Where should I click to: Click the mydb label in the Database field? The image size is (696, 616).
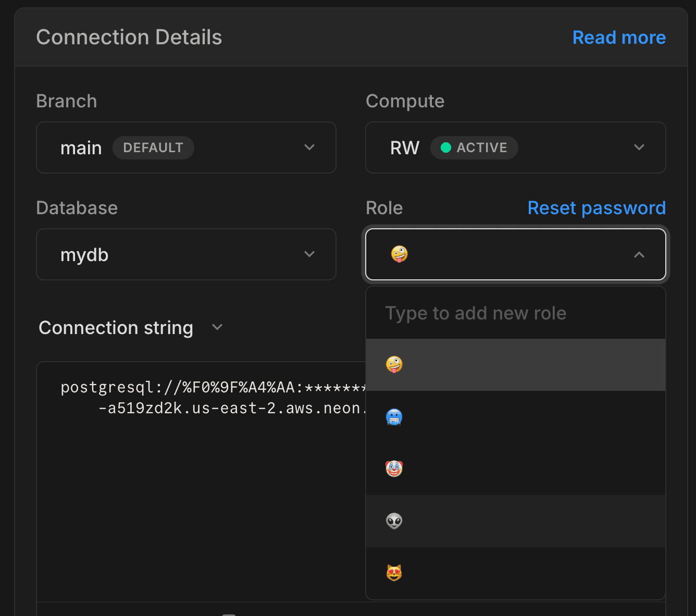click(84, 254)
